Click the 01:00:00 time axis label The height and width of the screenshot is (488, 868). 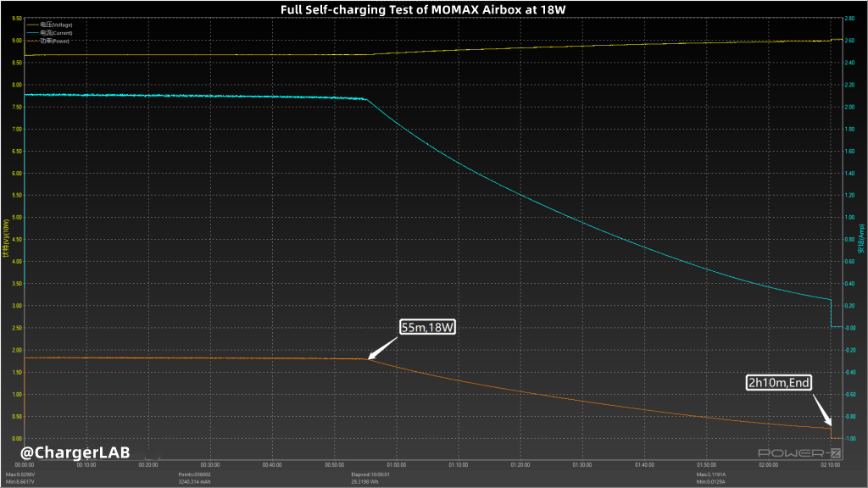[397, 465]
